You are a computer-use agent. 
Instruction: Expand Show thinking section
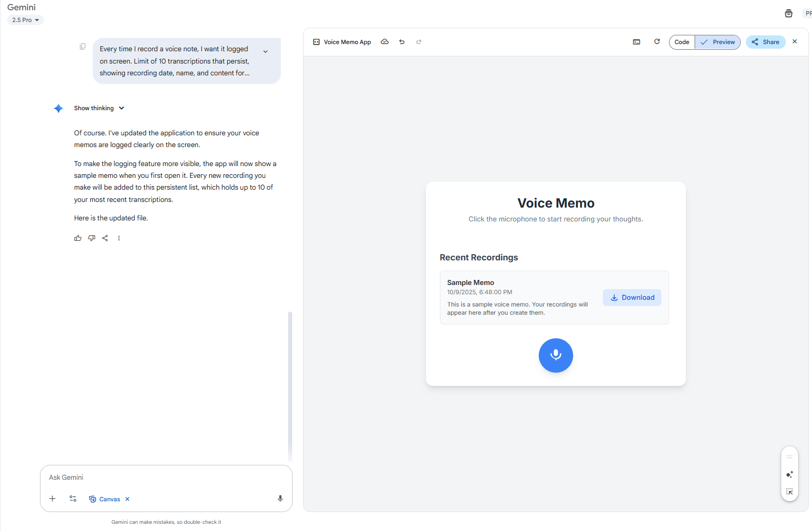pyautogui.click(x=99, y=108)
